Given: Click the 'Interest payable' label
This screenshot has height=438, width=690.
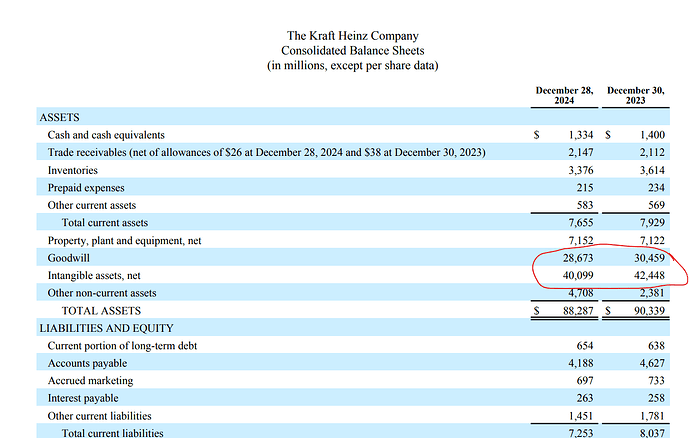Looking at the screenshot, I should coord(83,398).
